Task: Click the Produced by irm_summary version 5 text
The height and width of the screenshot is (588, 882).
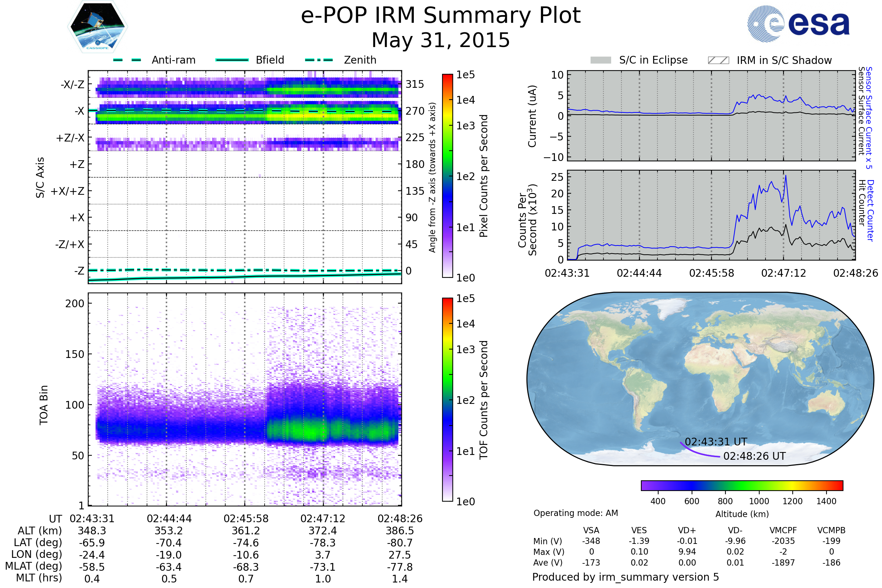Action: point(625,577)
